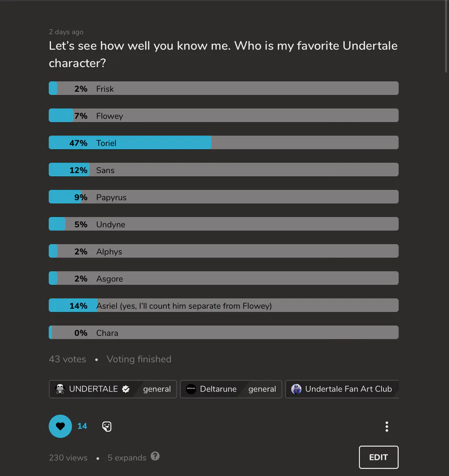Click the Frisk poll result bar
This screenshot has height=476, width=449.
click(x=224, y=88)
